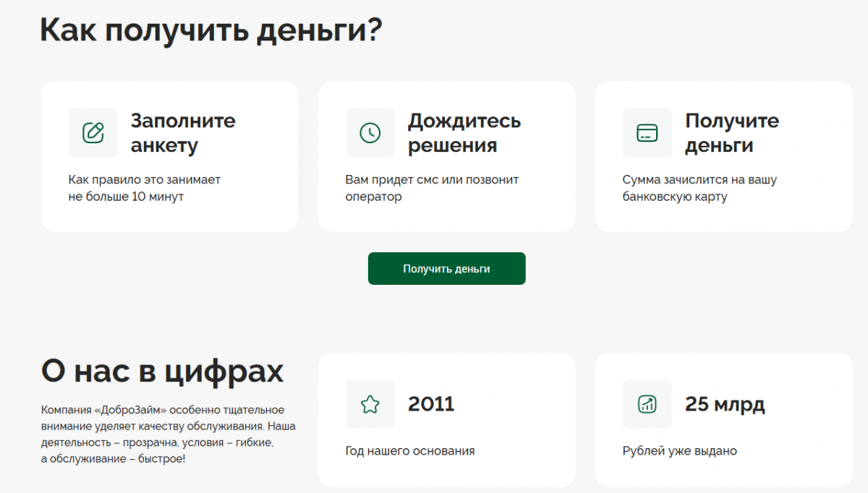The width and height of the screenshot is (868, 493).
Task: Click the text about 10 минут duration
Action: pos(144,188)
